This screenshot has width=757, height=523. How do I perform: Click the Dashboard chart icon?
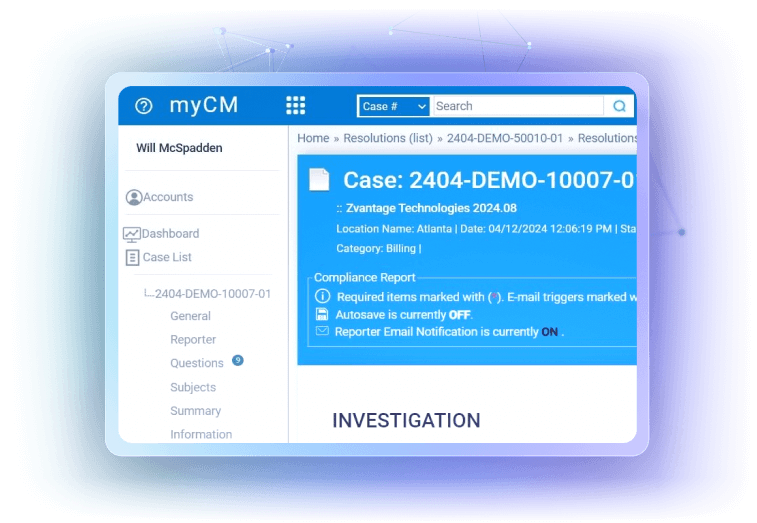[x=132, y=234]
